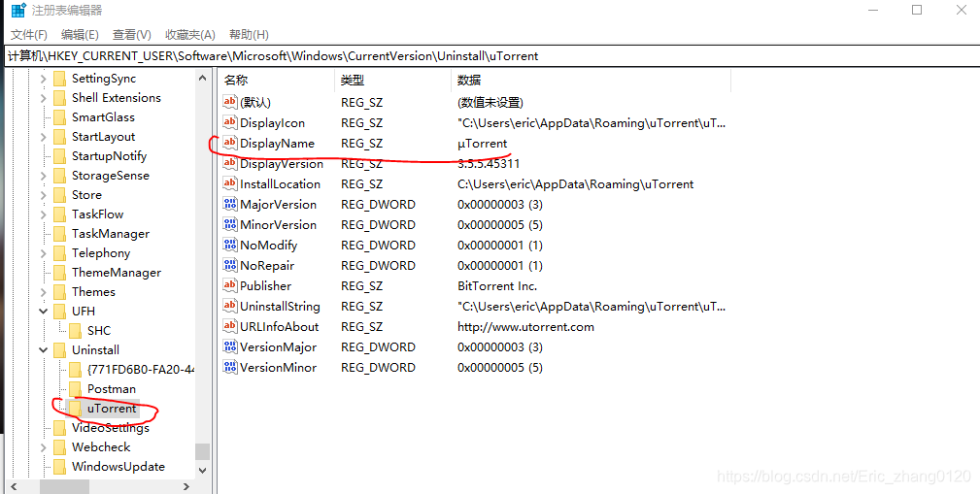Image resolution: width=980 pixels, height=494 pixels.
Task: Expand the Webcheck tree node
Action: click(x=43, y=447)
